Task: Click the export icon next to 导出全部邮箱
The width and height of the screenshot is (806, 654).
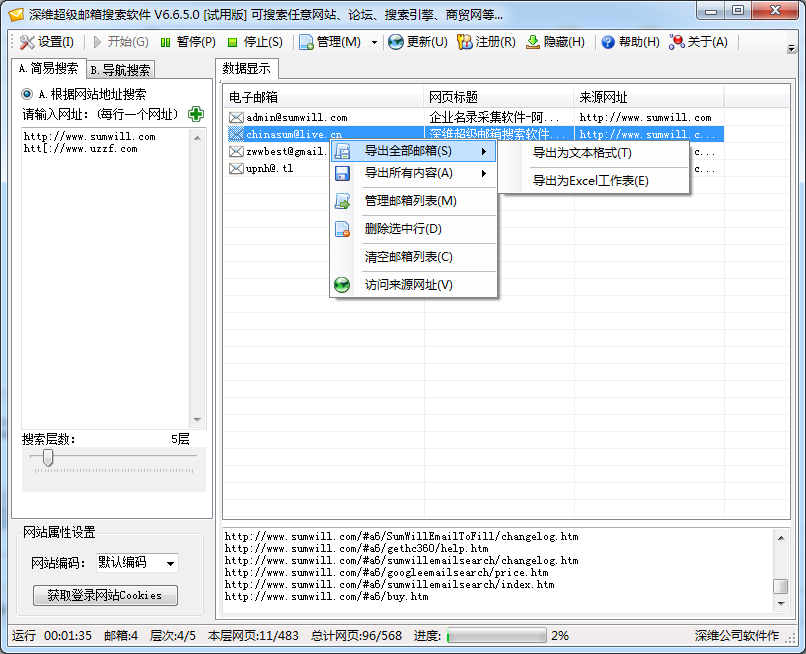Action: click(342, 151)
